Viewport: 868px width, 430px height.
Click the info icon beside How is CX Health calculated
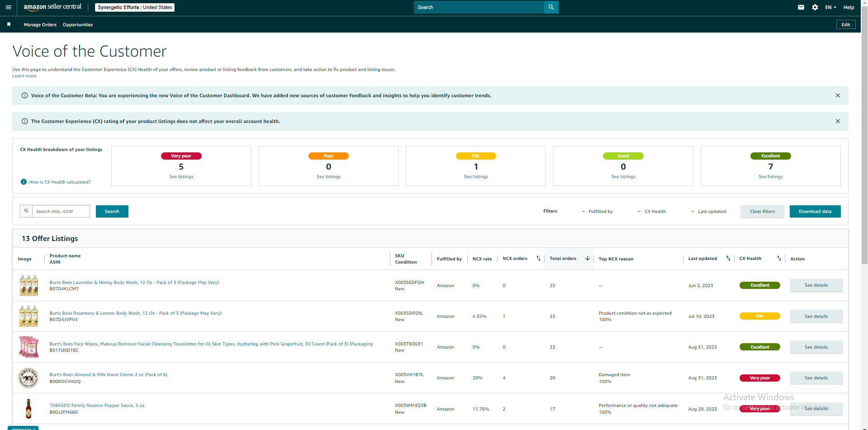(x=24, y=182)
